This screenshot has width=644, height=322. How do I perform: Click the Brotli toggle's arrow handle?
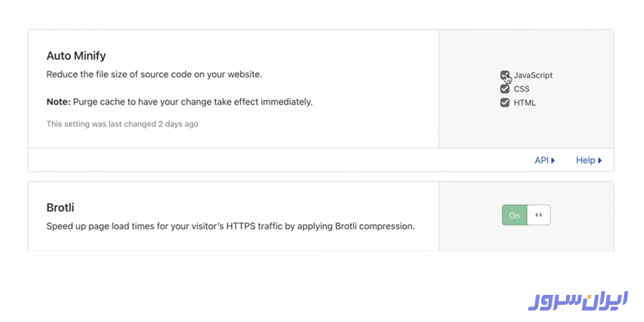click(x=539, y=215)
